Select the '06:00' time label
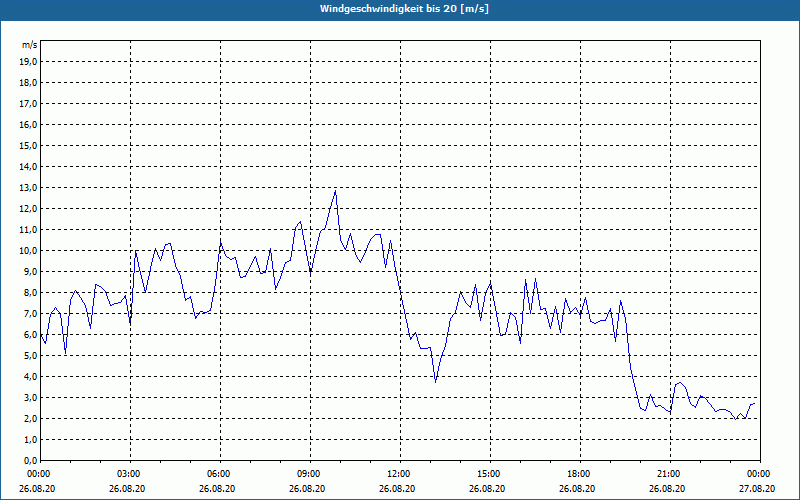The image size is (800, 500). click(x=220, y=474)
